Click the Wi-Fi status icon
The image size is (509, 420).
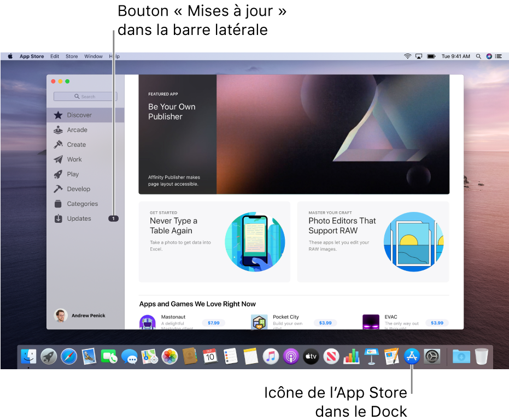407,56
